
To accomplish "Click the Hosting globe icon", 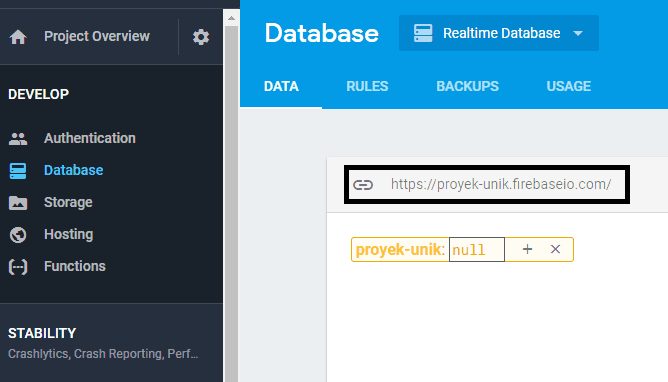I will [18, 235].
